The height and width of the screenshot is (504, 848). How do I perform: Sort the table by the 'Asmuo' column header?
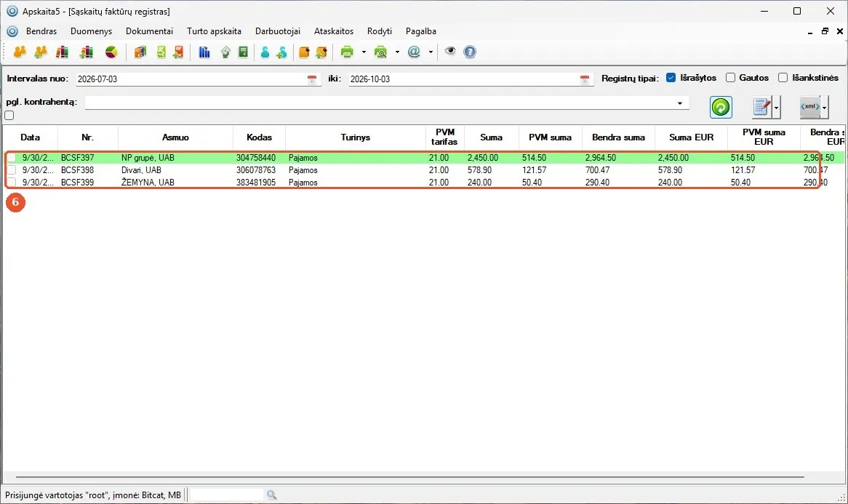pyautogui.click(x=176, y=137)
